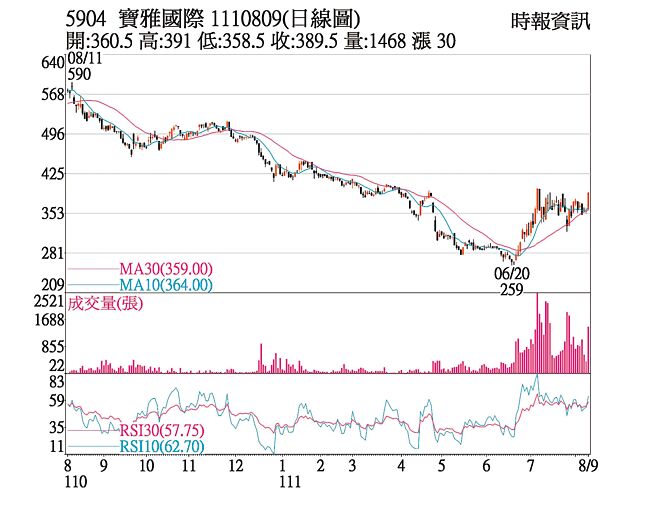The height and width of the screenshot is (506, 656).
Task: Click the MA30(359.00) legend label
Action: tap(165, 269)
